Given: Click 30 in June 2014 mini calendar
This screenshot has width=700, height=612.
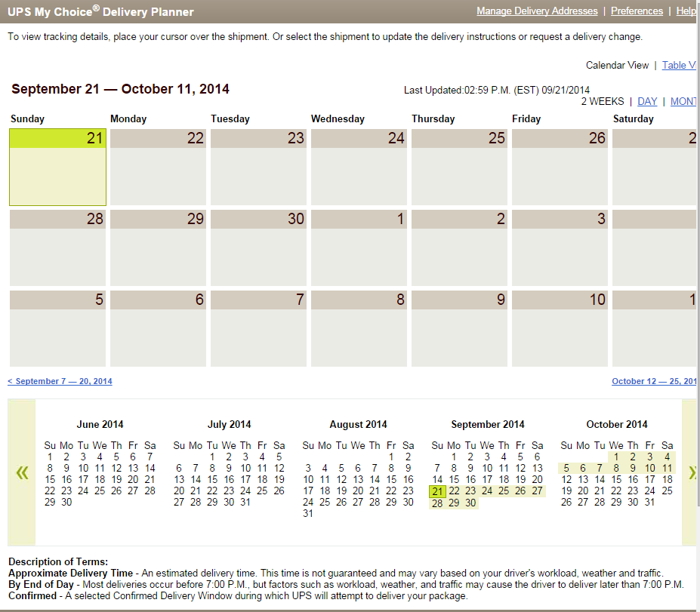Looking at the screenshot, I should coord(66,503).
